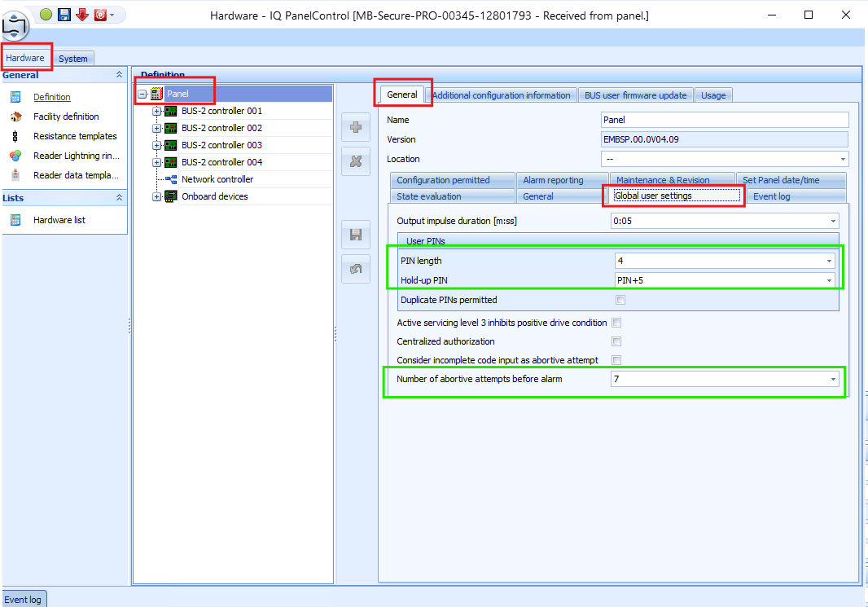The image size is (868, 607).
Task: Open Configuration permitted tab
Action: [452, 180]
